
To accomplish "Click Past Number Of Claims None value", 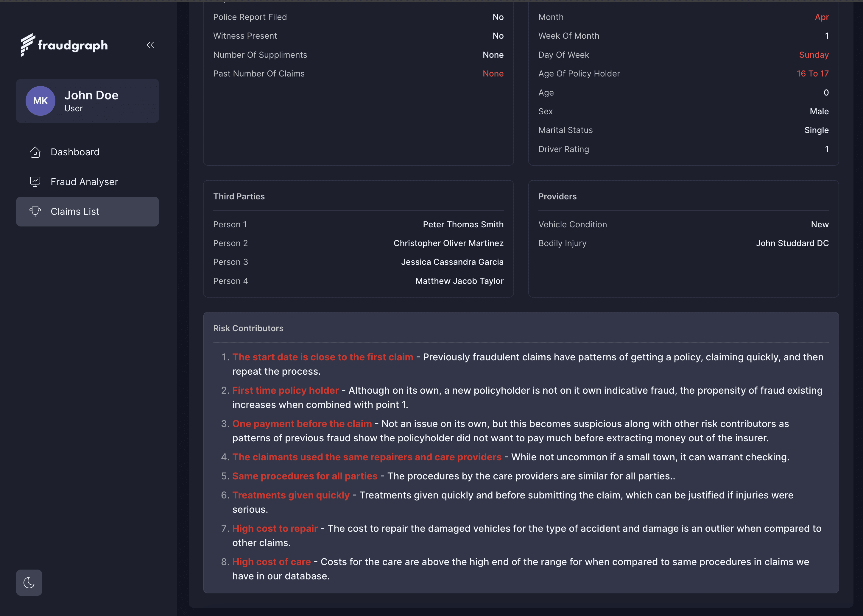I will [493, 74].
